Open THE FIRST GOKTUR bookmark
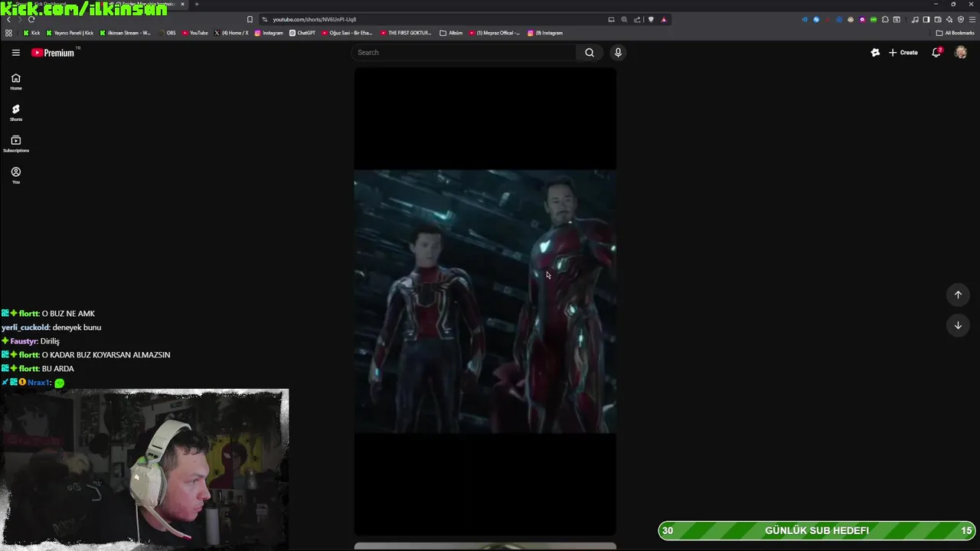The width and height of the screenshot is (980, 551). [x=406, y=33]
